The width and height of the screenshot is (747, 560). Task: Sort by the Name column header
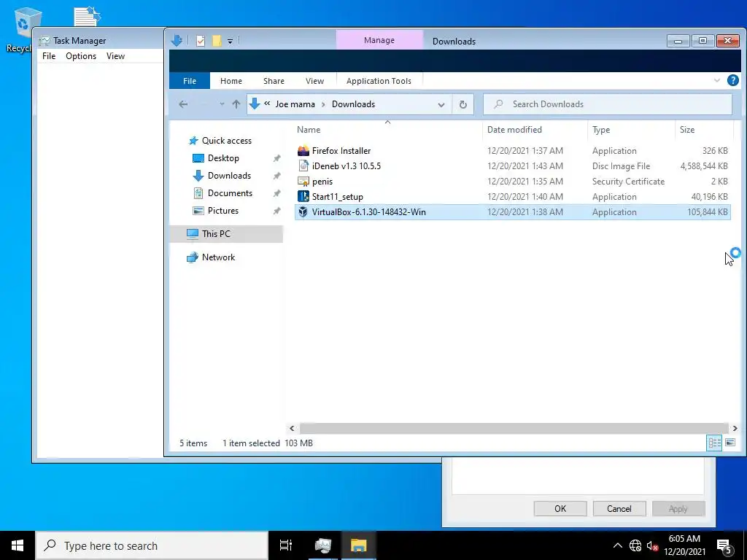coord(309,130)
